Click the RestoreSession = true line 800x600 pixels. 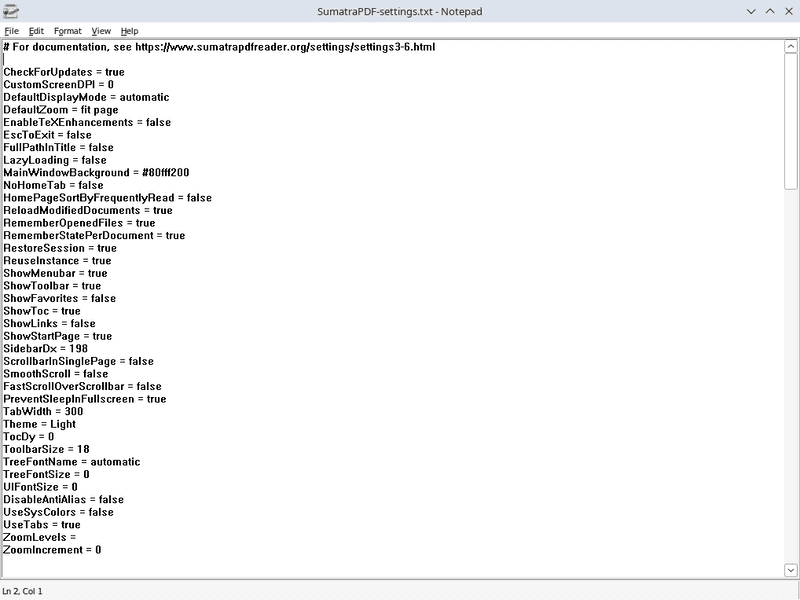click(60, 247)
